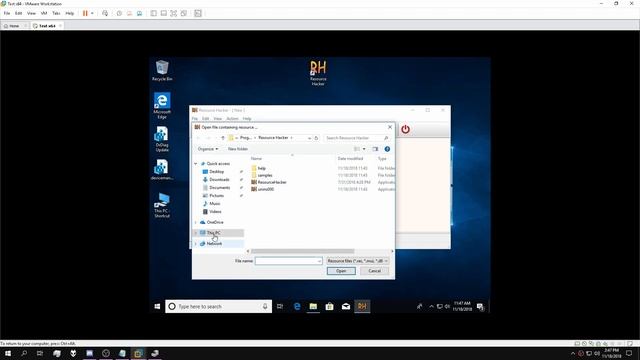Select Documents in Quick access
Screen dimensions: 640x360
coord(220,188)
